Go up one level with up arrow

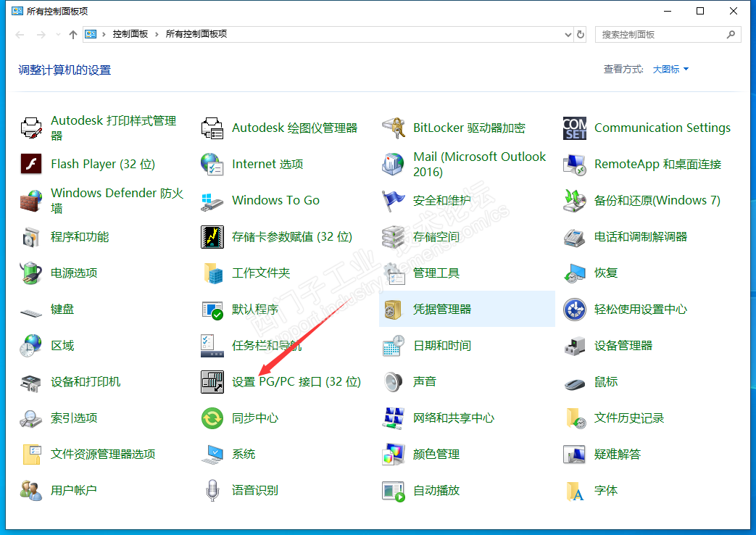pos(72,34)
